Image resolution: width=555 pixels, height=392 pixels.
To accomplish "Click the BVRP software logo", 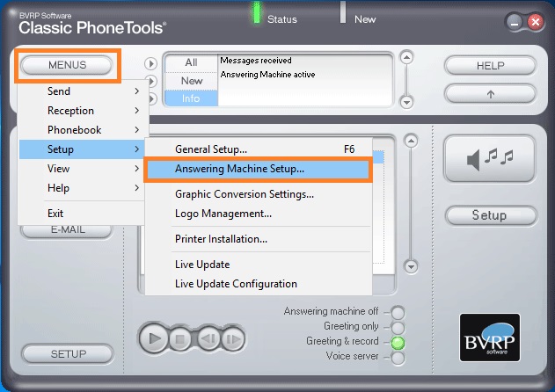I will 490,338.
